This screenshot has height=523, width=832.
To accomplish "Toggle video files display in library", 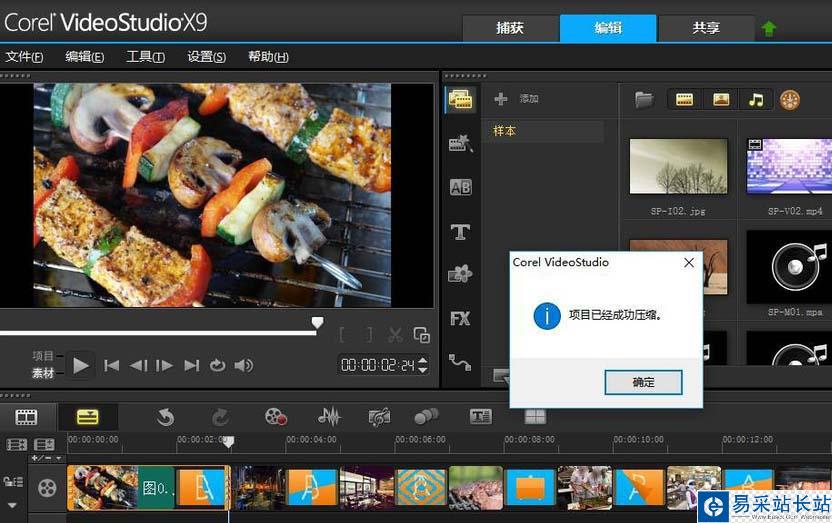I will (x=684, y=100).
